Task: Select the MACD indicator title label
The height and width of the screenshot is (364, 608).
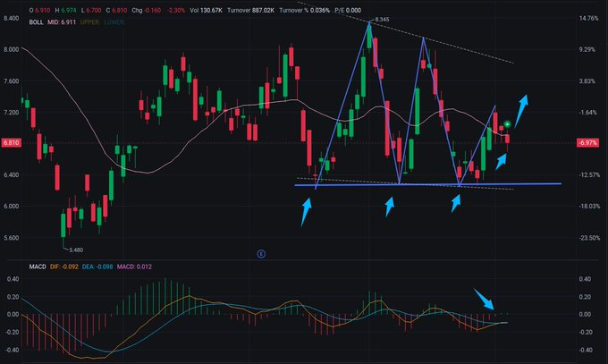Action: click(38, 267)
